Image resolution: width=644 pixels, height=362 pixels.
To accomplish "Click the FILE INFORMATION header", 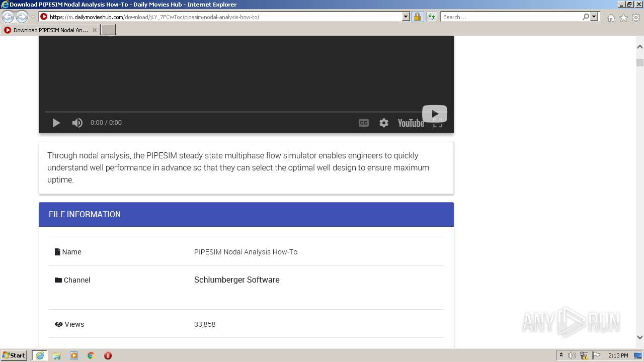I will [x=246, y=214].
